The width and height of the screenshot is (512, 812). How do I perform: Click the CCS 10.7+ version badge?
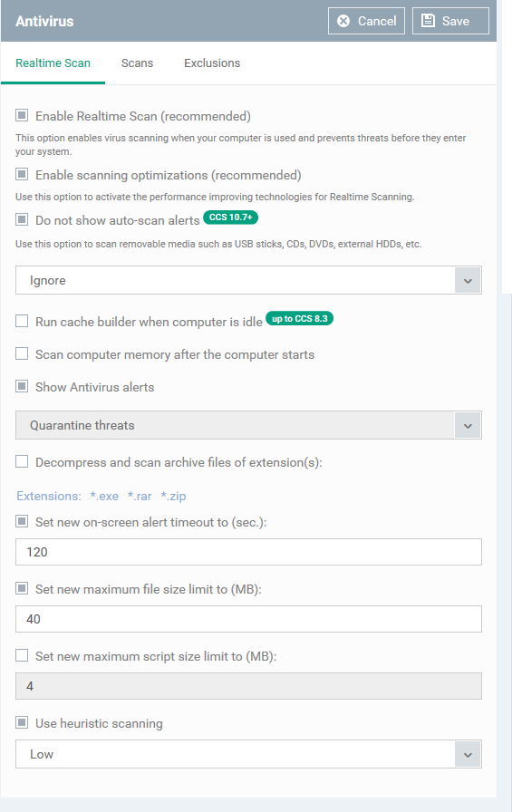(x=230, y=217)
